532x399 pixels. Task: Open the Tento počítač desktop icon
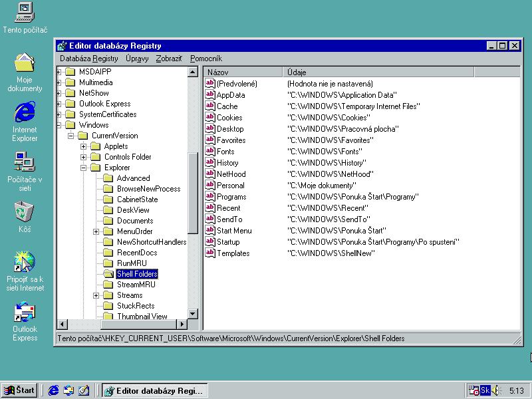pyautogui.click(x=25, y=11)
